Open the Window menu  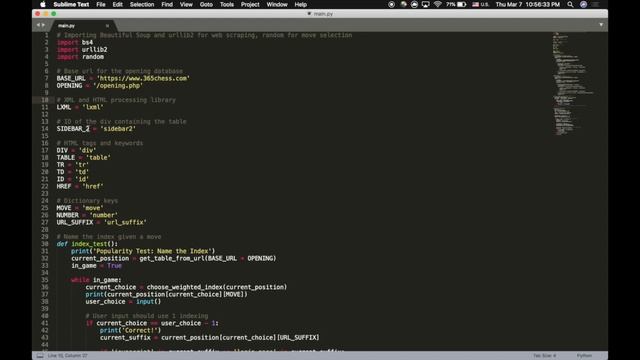[x=277, y=4]
